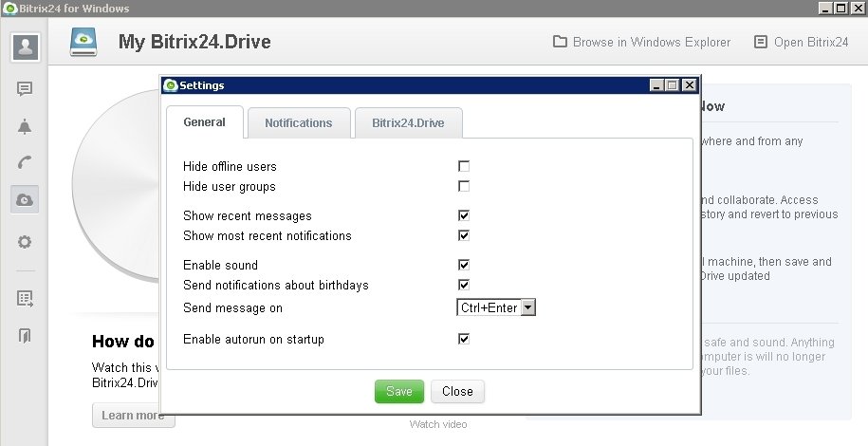This screenshot has width=868, height=446.
Task: Click the folder icon beside Browse in Windows Explorer
Action: click(560, 42)
